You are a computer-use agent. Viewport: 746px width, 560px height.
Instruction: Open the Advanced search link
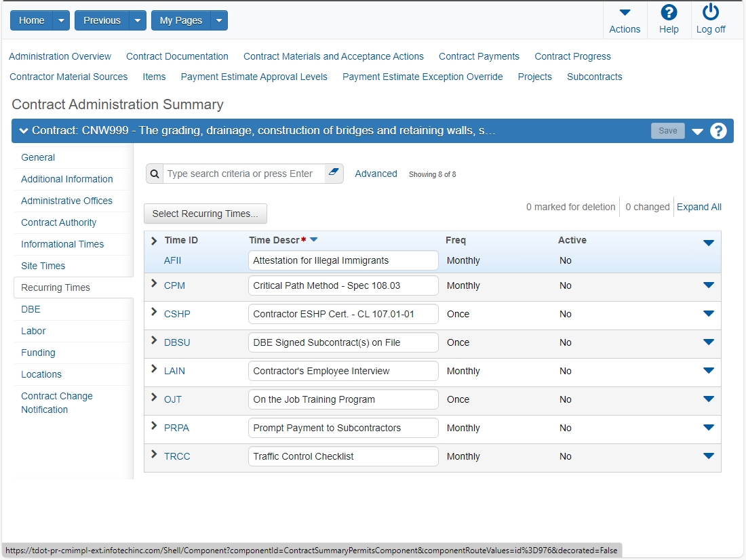coord(376,174)
